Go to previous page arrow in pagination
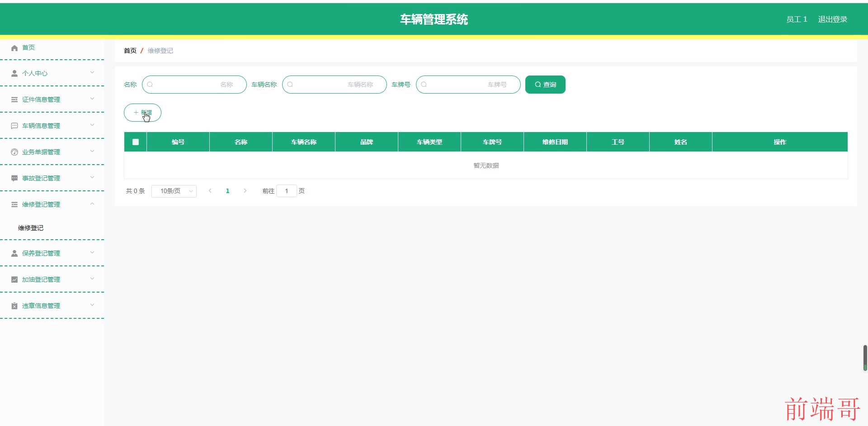This screenshot has width=868, height=426. click(210, 191)
